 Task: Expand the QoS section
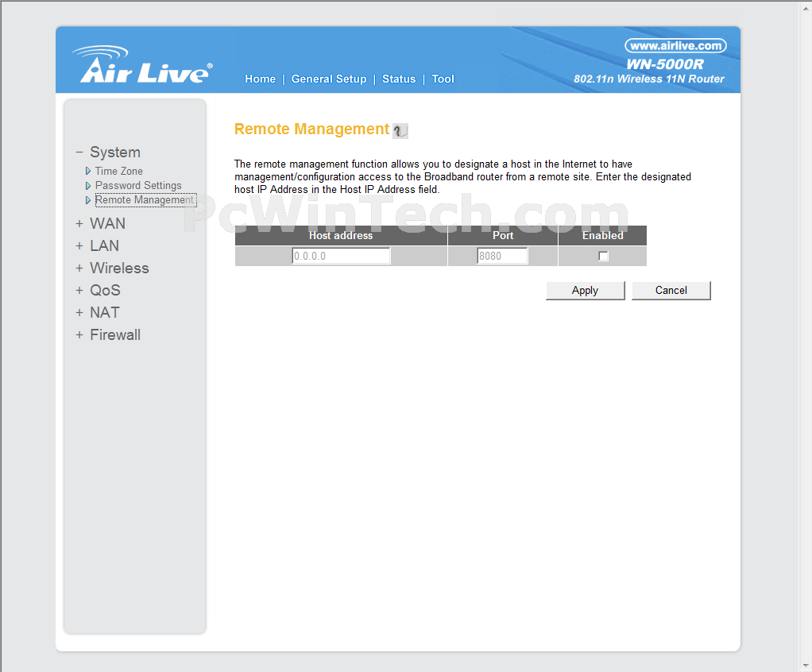pos(79,291)
